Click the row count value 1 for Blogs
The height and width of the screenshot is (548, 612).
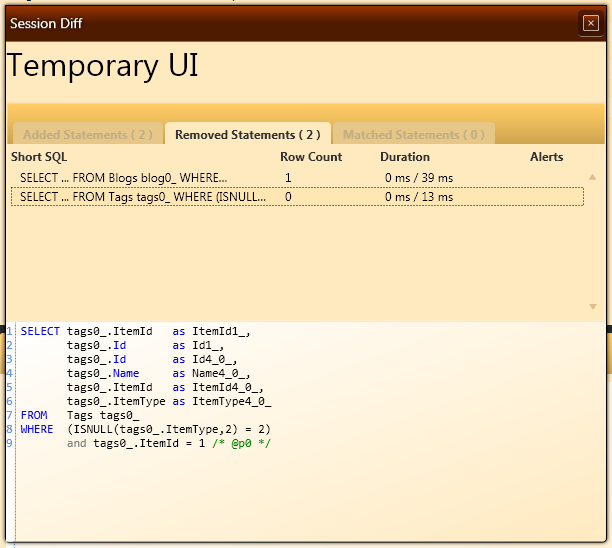point(288,178)
